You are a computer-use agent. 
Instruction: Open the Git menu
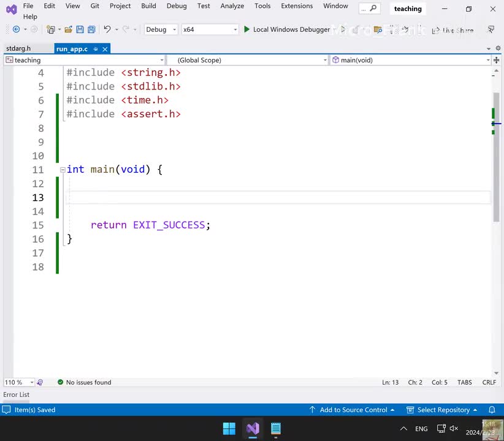(x=94, y=6)
